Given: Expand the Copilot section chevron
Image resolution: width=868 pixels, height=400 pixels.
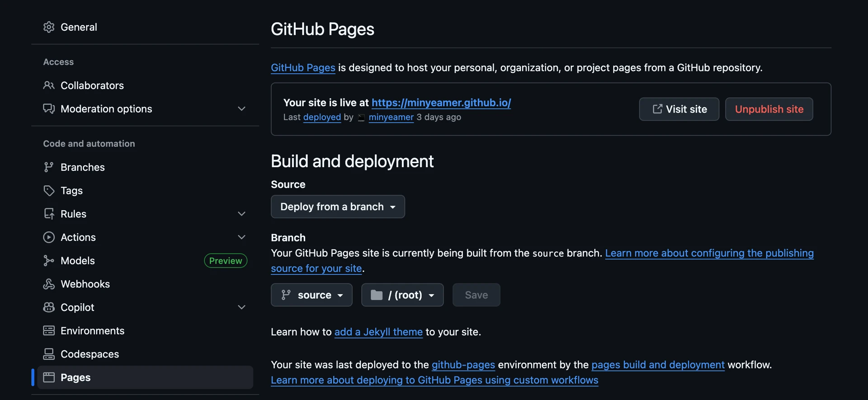Looking at the screenshot, I should tap(242, 307).
